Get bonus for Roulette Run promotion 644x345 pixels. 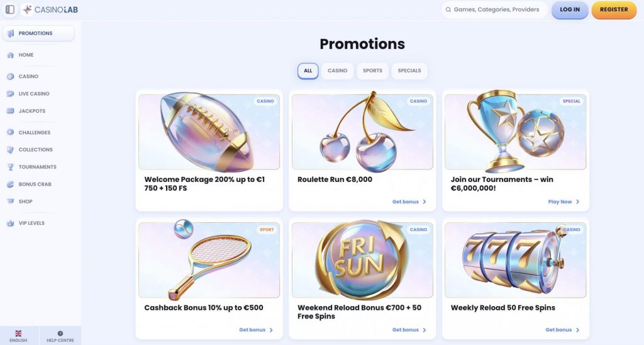click(409, 202)
